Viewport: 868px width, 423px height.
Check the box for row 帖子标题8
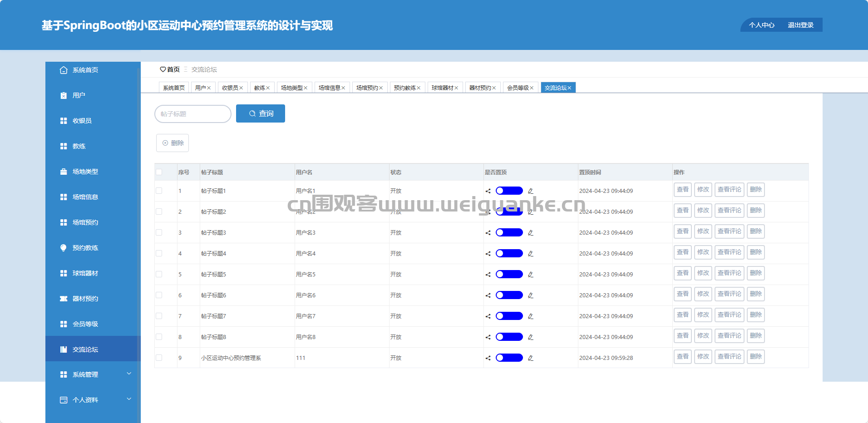[x=159, y=337]
